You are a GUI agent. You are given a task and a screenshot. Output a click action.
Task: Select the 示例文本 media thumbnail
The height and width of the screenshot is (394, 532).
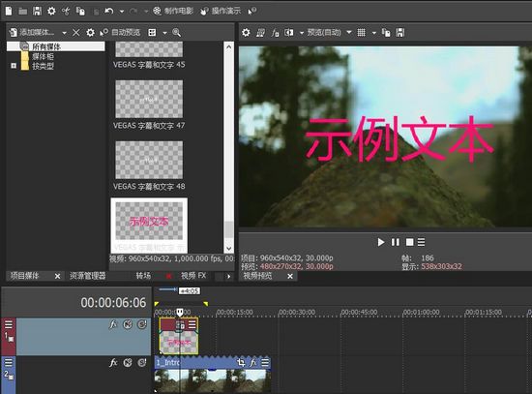coord(149,221)
